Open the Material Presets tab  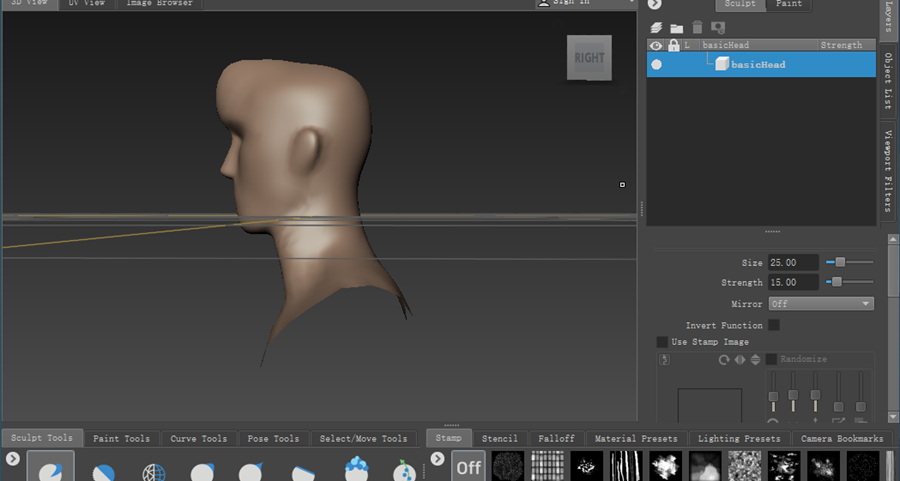tap(636, 439)
